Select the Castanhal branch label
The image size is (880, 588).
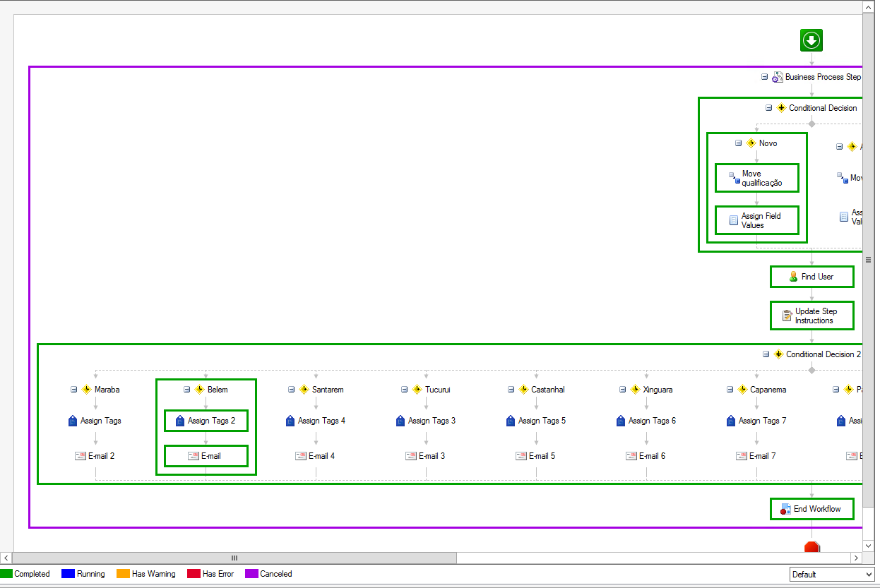[x=548, y=390]
